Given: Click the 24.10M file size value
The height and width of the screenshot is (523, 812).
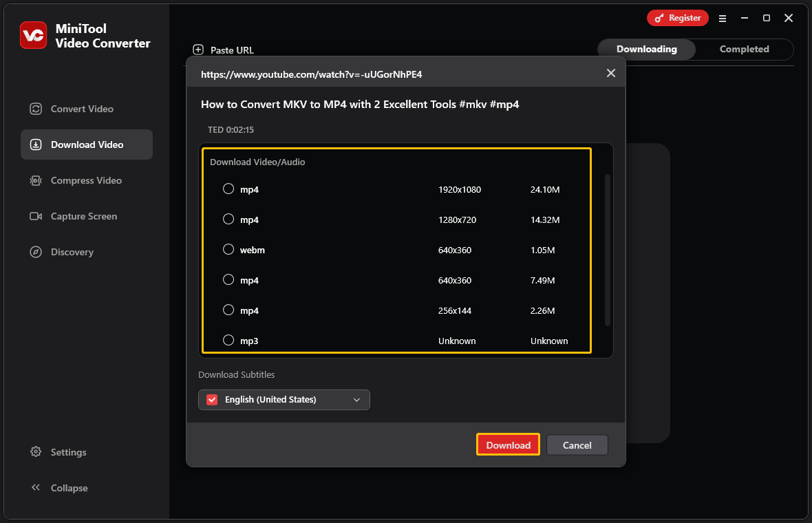Looking at the screenshot, I should click(545, 189).
